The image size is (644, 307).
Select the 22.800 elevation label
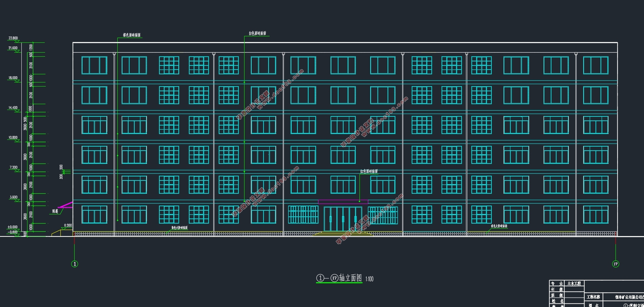pyautogui.click(x=13, y=38)
